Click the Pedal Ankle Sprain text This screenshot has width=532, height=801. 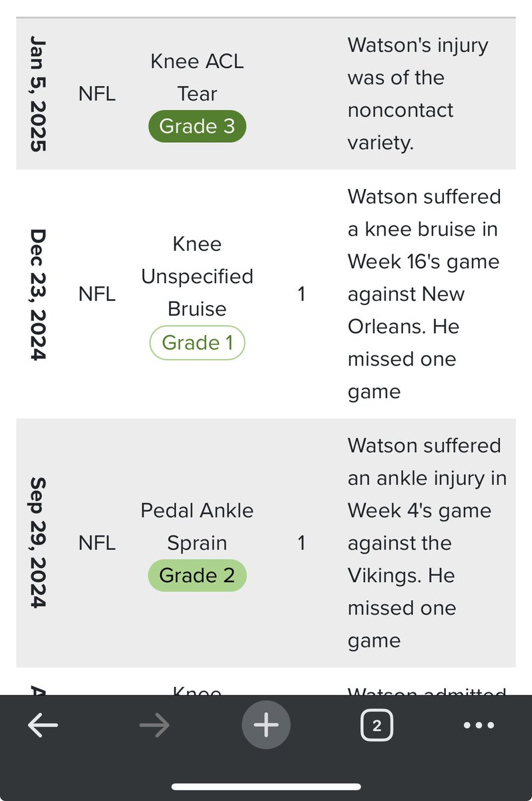(x=197, y=527)
